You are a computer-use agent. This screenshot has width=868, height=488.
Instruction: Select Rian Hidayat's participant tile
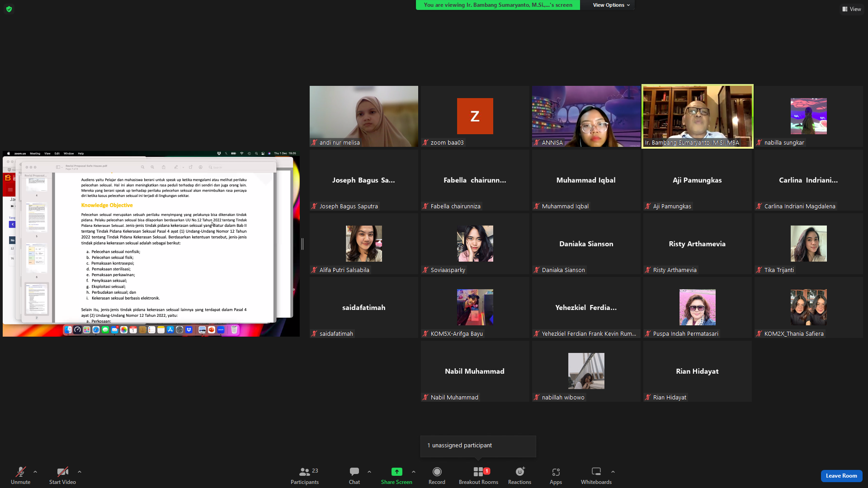698,371
